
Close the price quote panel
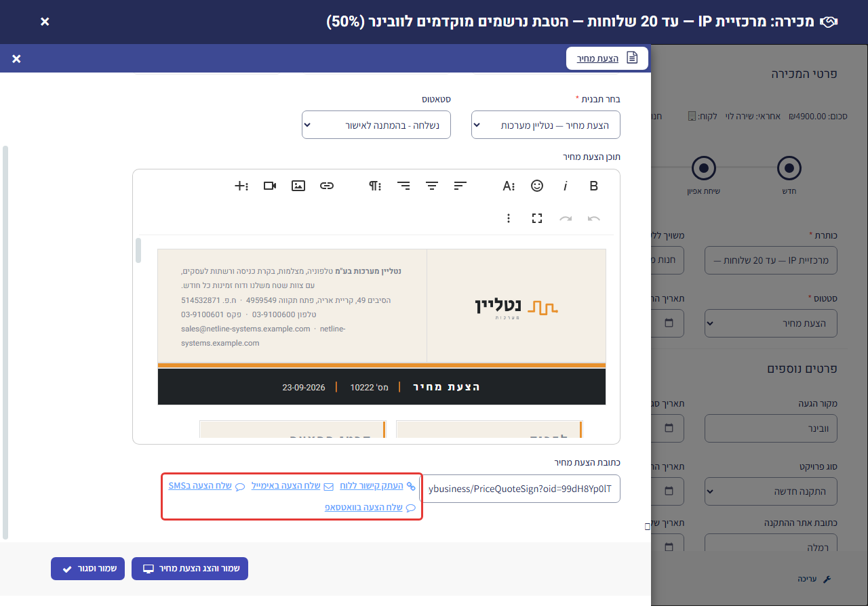click(16, 59)
